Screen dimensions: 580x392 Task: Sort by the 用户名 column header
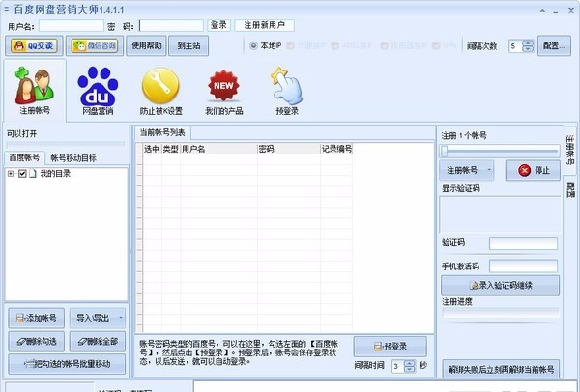(218, 149)
